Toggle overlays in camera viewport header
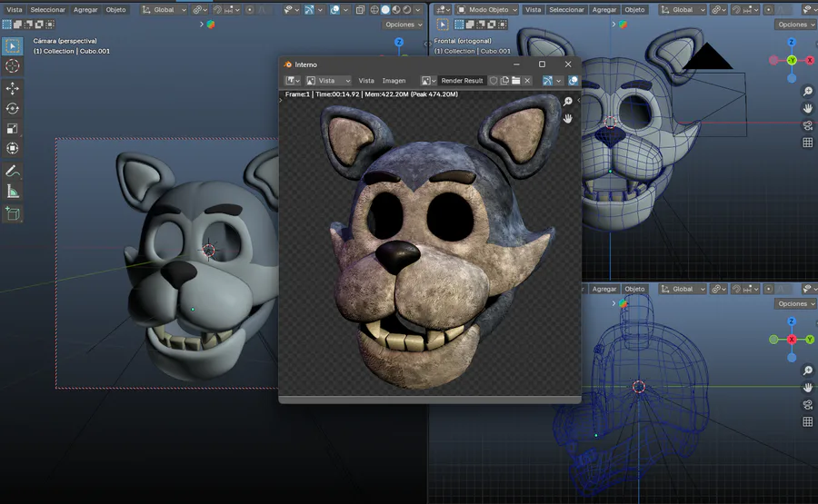Screen dimensions: 818x504 tap(334, 9)
